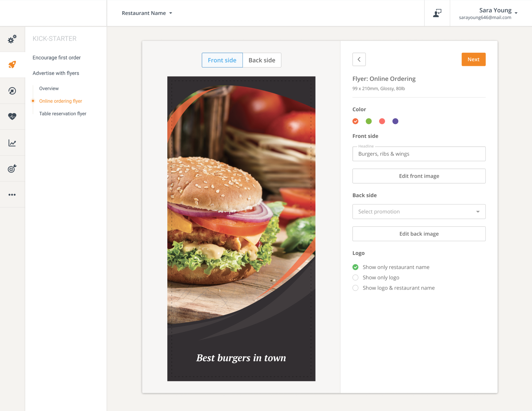Pick the purple color swatch

[395, 121]
